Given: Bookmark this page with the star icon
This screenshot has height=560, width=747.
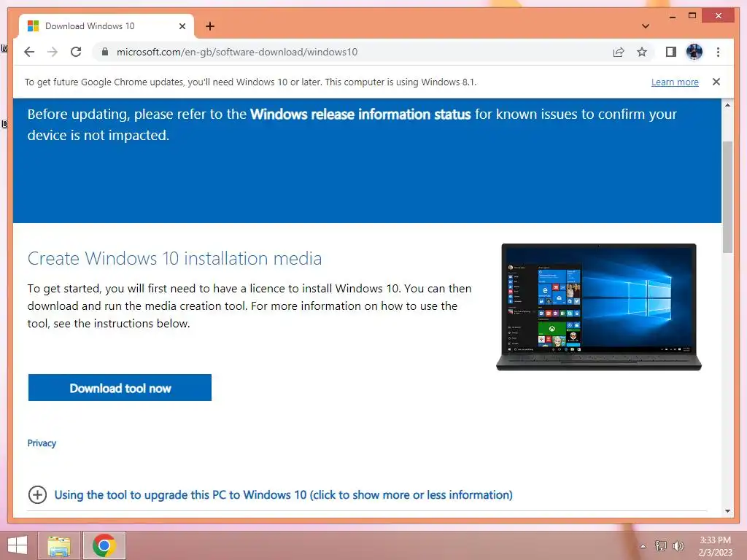Looking at the screenshot, I should [642, 52].
